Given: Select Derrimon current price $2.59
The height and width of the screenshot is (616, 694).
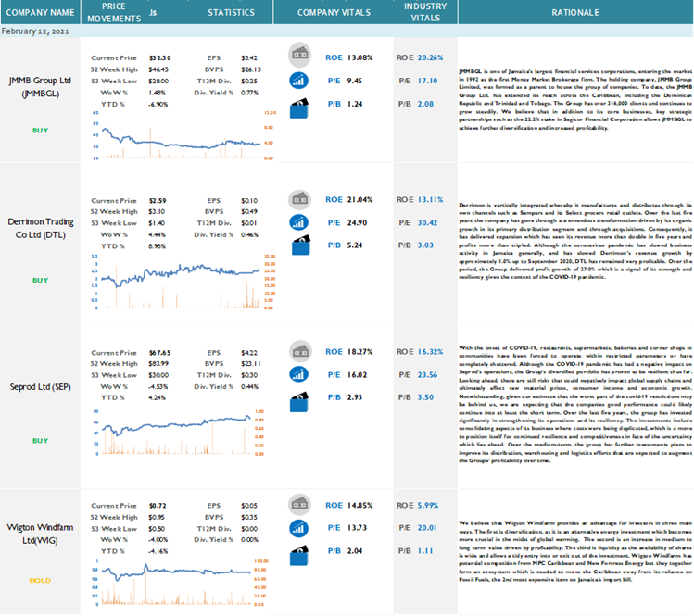Looking at the screenshot, I should point(158,200).
